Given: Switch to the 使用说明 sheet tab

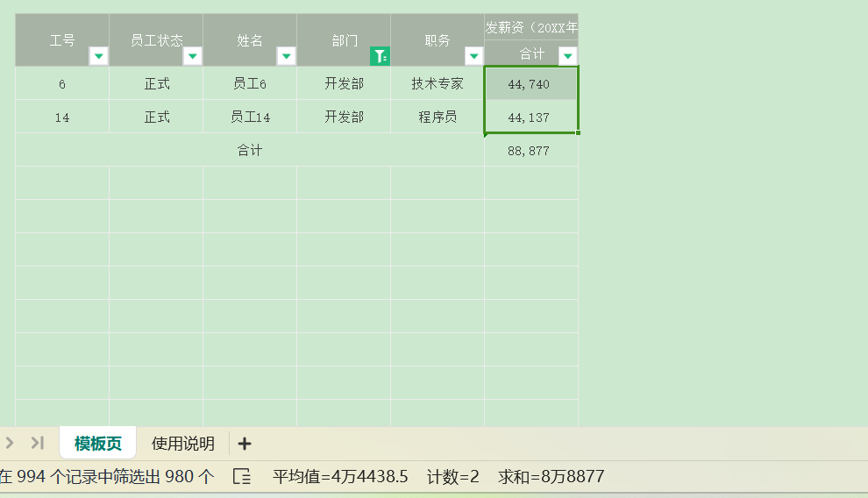Looking at the screenshot, I should 182,444.
